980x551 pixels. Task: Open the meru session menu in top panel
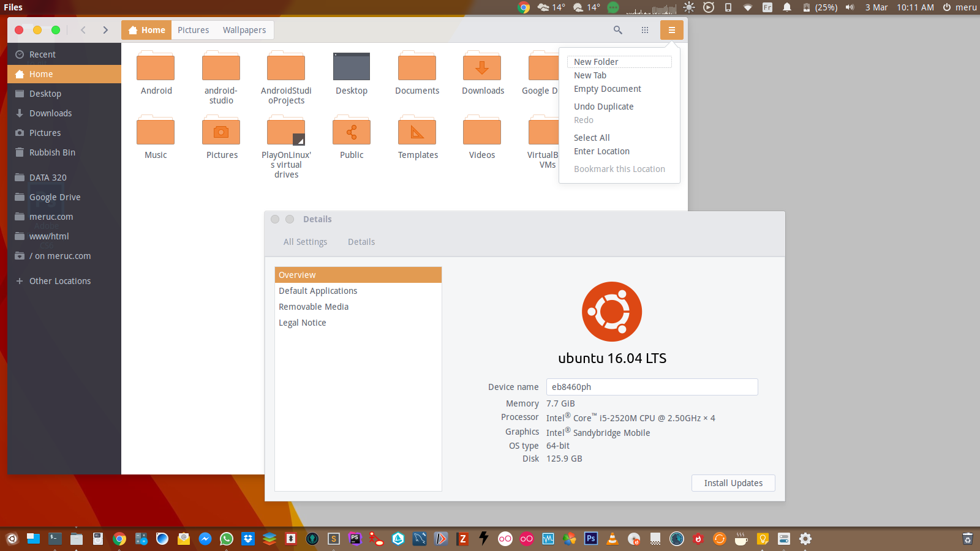[x=959, y=7]
